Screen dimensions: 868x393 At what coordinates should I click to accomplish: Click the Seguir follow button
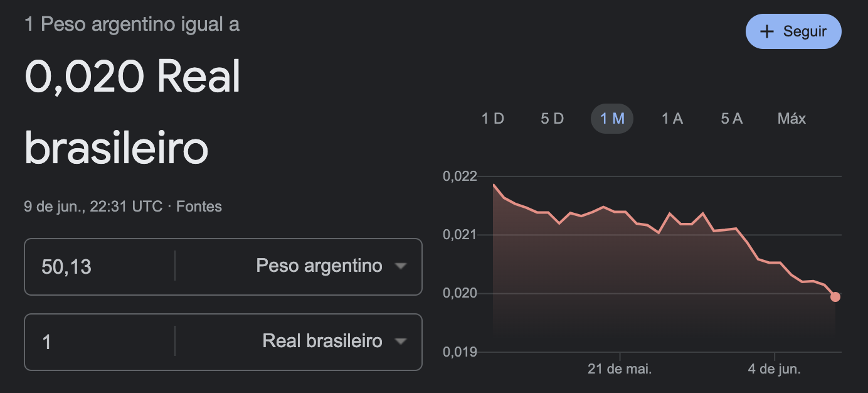click(793, 31)
